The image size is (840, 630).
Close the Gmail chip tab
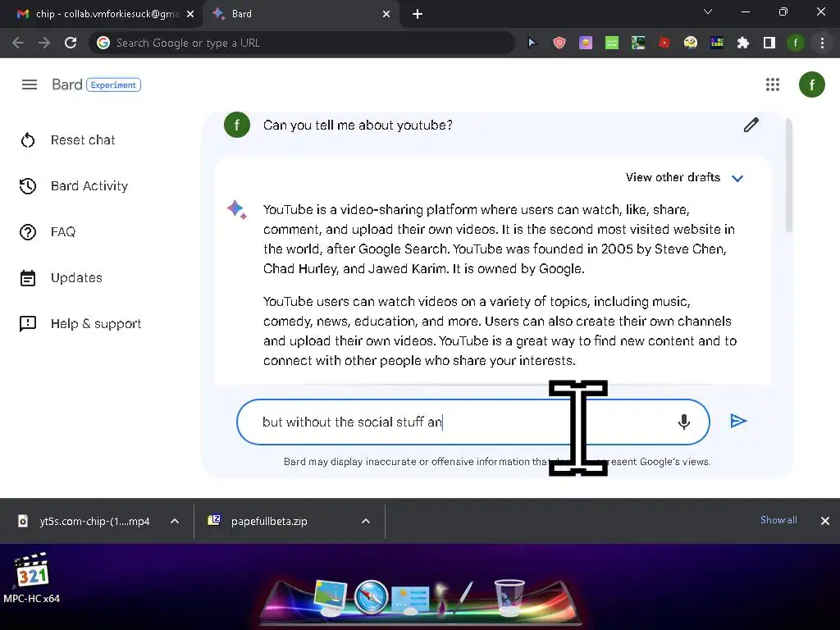[190, 14]
